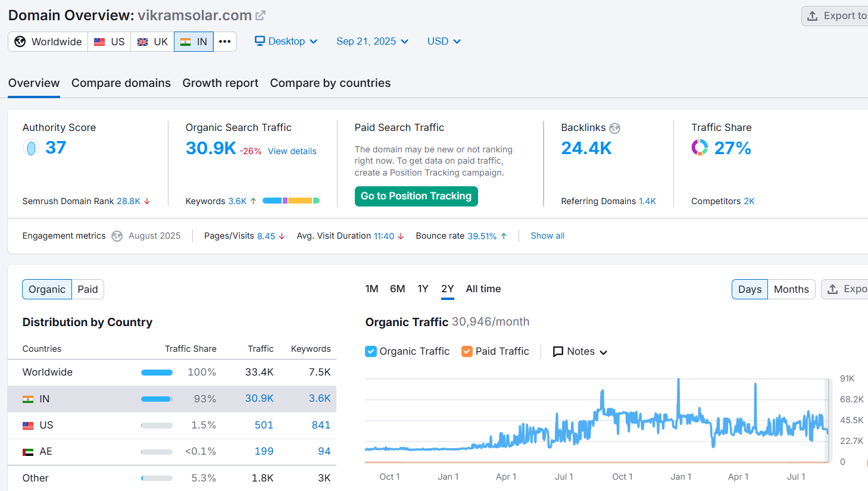
Task: Click the Go to Position Tracking button
Action: pyautogui.click(x=416, y=196)
